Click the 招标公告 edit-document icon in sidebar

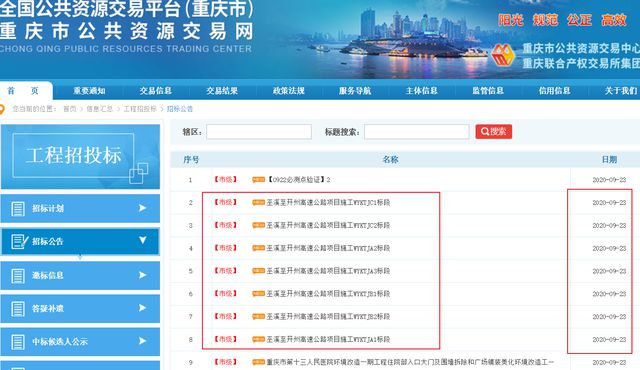tap(19, 241)
